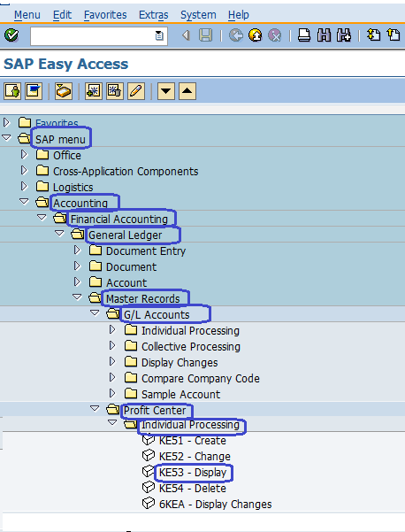Select the Compare Company Code folder
405x532 pixels.
[x=201, y=378]
